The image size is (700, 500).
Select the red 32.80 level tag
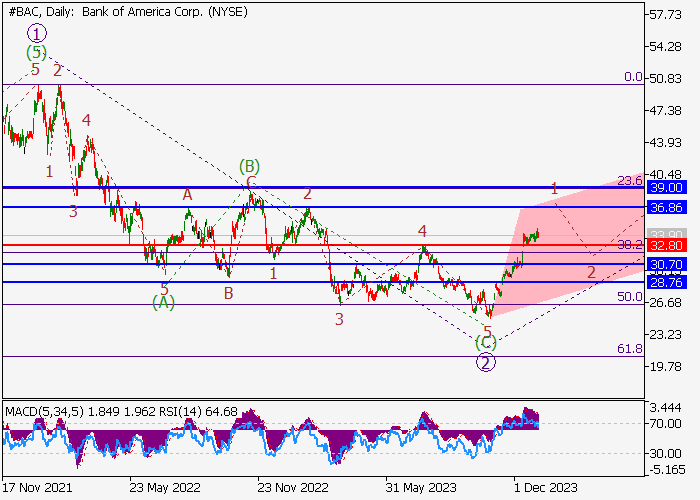pos(667,246)
